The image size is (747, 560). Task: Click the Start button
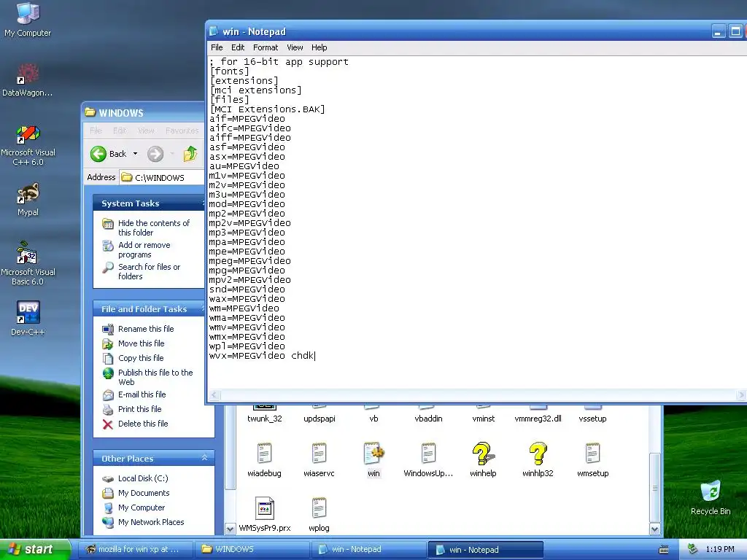coord(35,549)
